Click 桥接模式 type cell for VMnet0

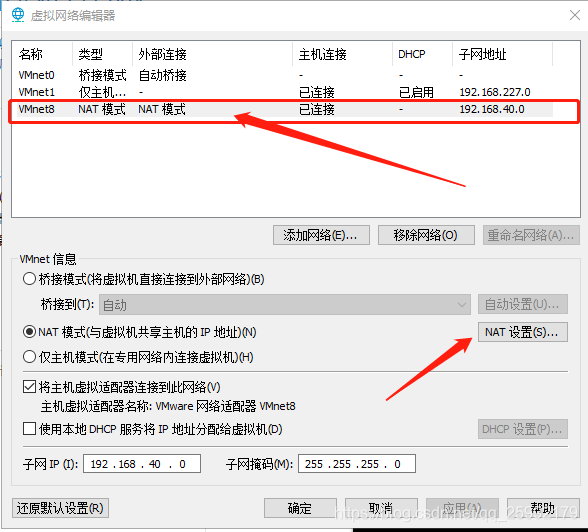click(102, 75)
